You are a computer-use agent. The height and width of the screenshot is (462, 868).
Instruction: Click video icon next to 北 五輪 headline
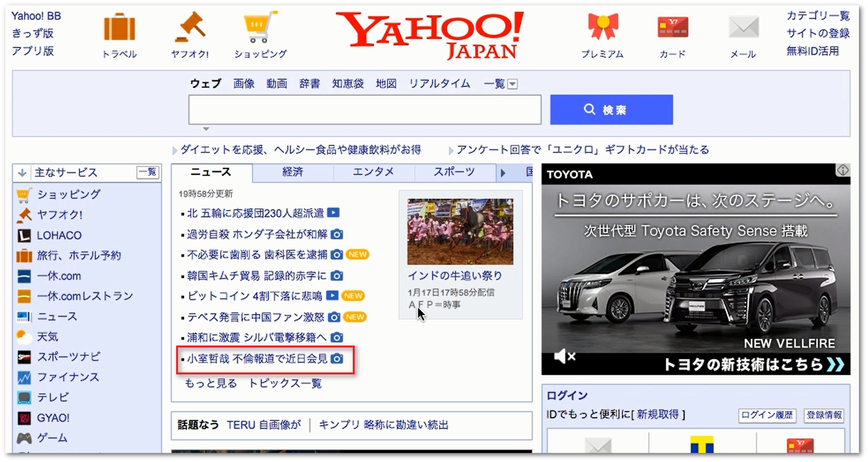pyautogui.click(x=333, y=213)
